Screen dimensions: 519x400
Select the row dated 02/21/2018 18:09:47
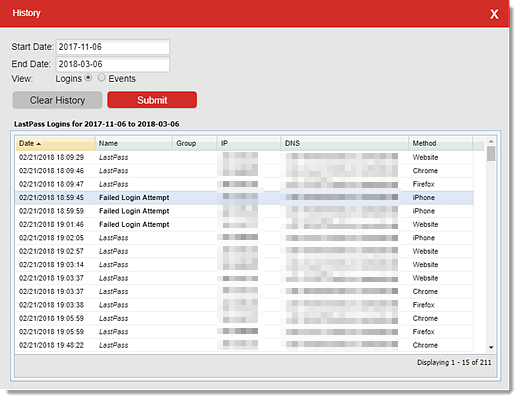(244, 184)
